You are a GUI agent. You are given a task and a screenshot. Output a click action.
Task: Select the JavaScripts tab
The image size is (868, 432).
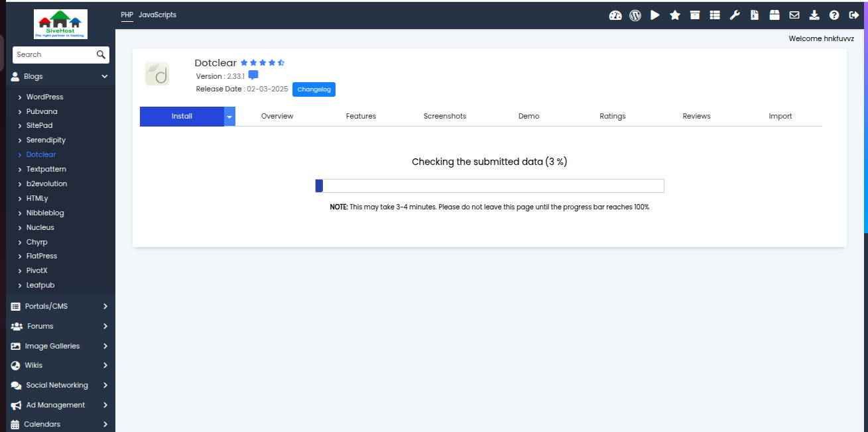pyautogui.click(x=157, y=15)
